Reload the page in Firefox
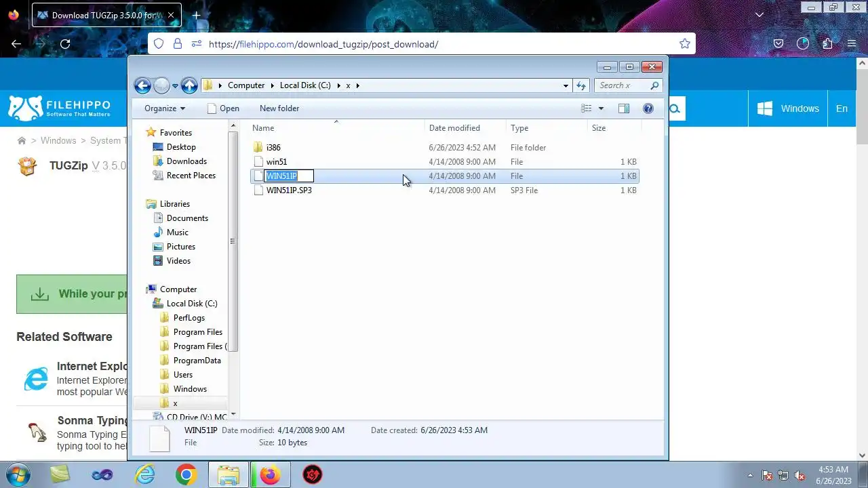 tap(65, 44)
